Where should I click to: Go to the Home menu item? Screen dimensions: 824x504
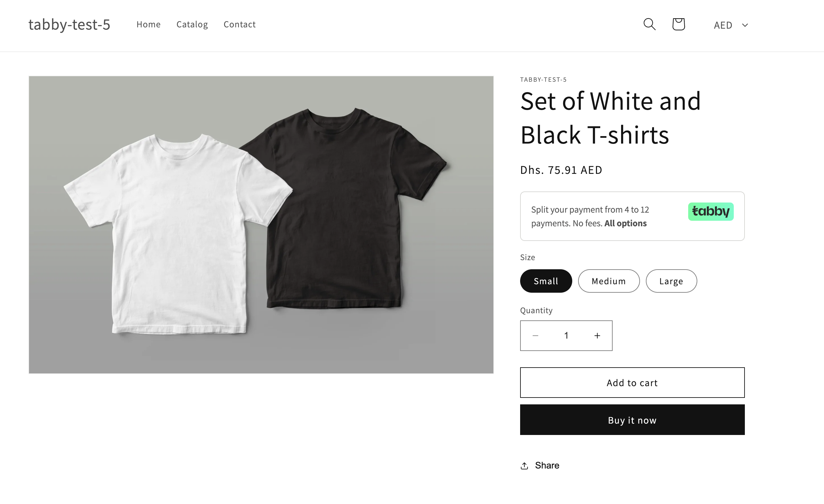point(149,24)
